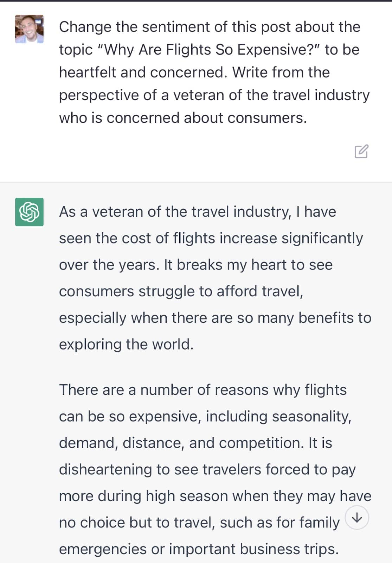Click the line "consumers struggle to afford travel,"

181,291
